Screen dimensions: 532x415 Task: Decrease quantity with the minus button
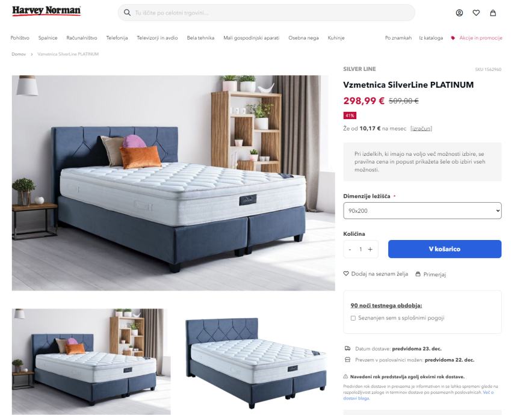[350, 249]
